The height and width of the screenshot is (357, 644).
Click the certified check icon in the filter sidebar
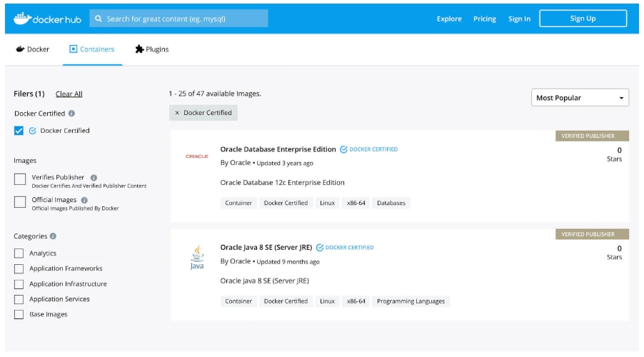32,131
